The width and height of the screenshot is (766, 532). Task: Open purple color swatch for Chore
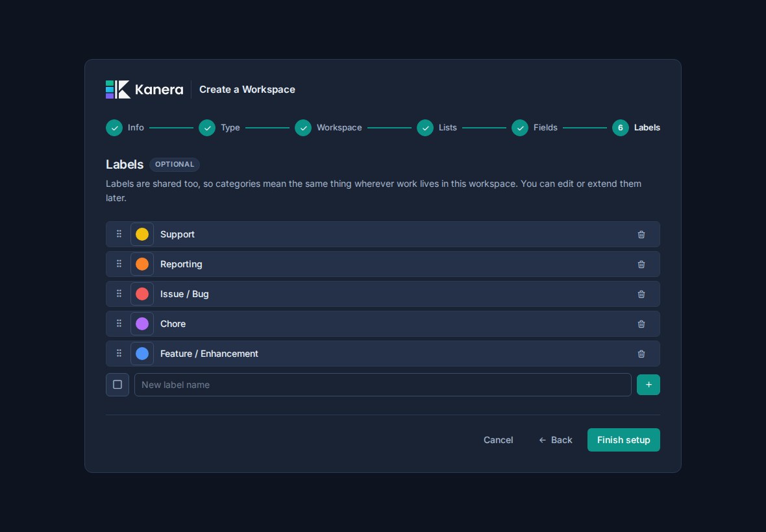coord(142,324)
